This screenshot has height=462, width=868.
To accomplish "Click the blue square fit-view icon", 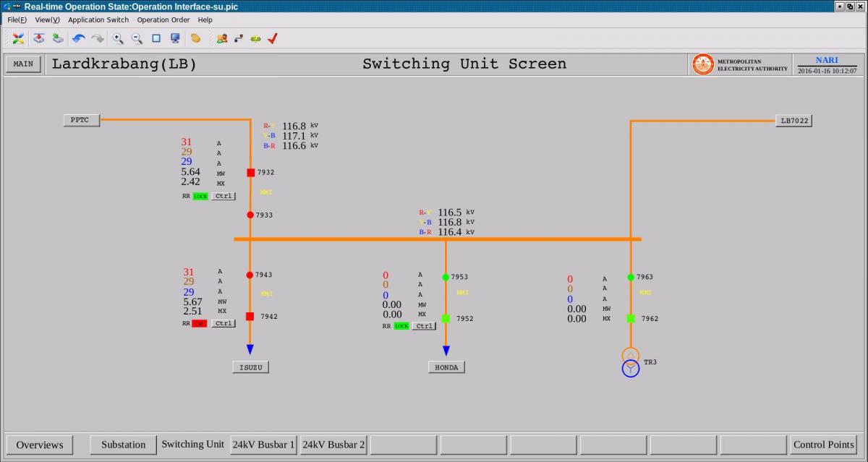I will 156,38.
